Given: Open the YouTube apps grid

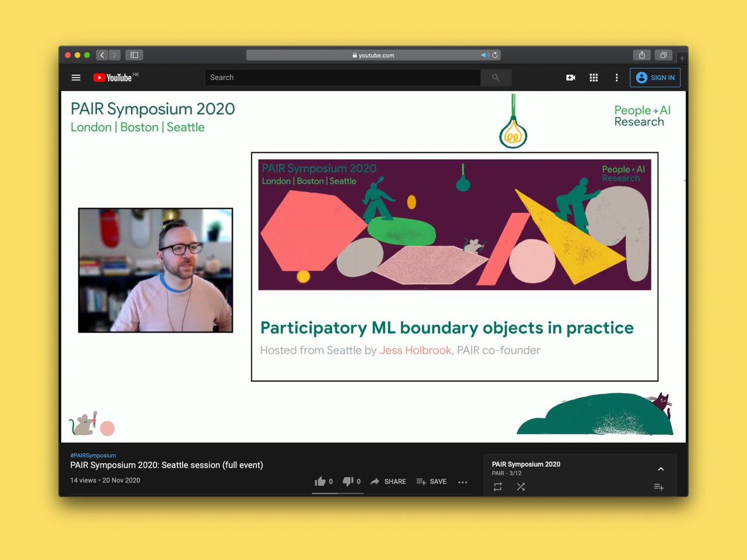Looking at the screenshot, I should point(594,78).
